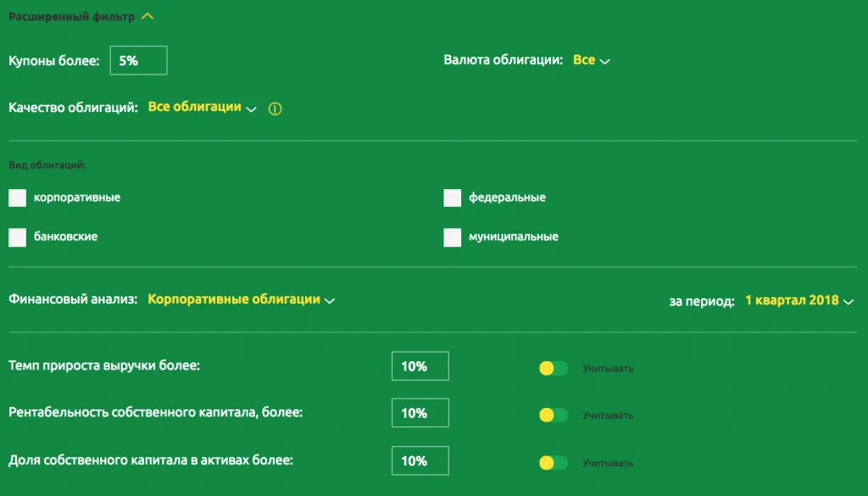Click the Расширенный фильтр heading text
Image resolution: width=868 pixels, height=496 pixels.
[71, 16]
